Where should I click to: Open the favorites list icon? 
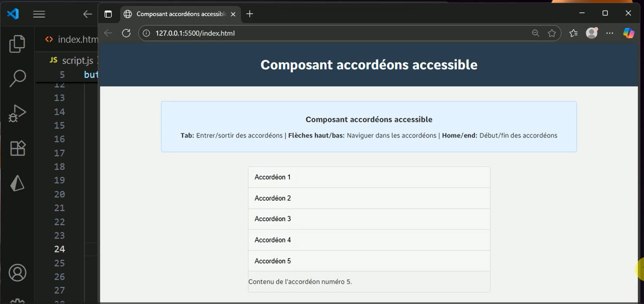pyautogui.click(x=574, y=33)
